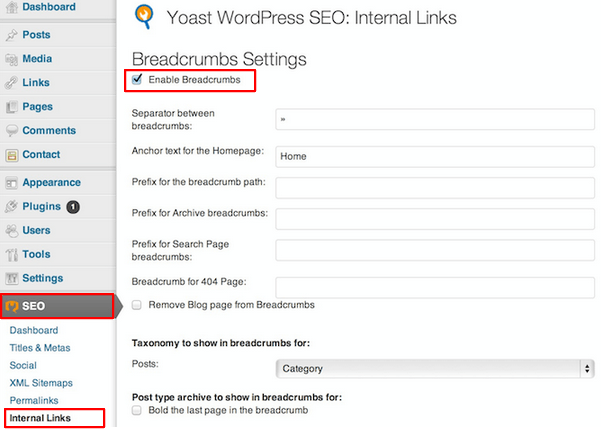Click the Settings icon in sidebar
Viewport: 601px width, 434px height.
pos(11,278)
